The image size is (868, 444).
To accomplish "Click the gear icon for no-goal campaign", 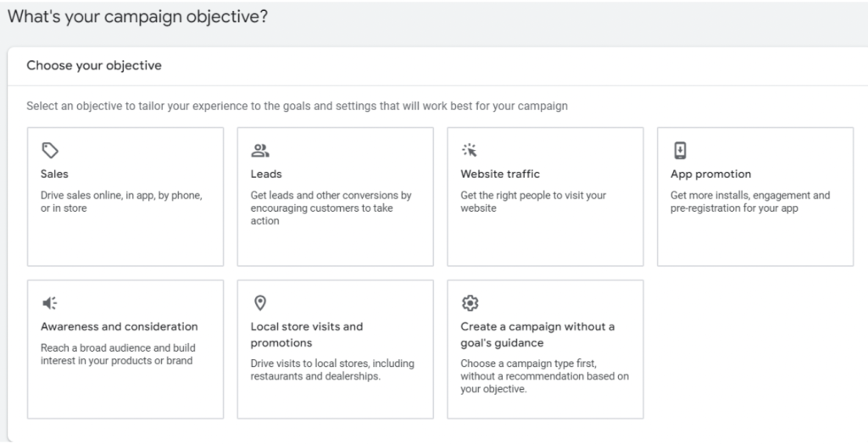I will coord(470,303).
